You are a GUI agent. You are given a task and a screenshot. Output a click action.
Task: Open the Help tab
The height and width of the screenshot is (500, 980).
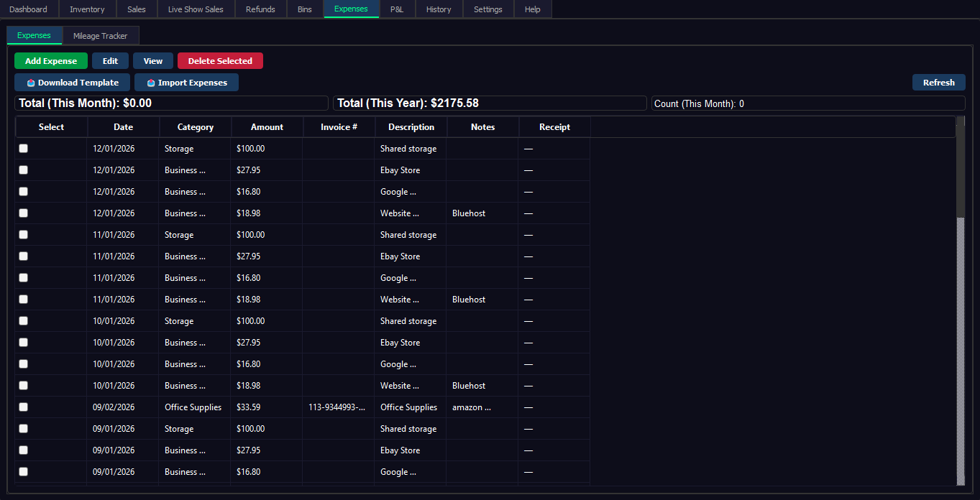[x=533, y=9]
